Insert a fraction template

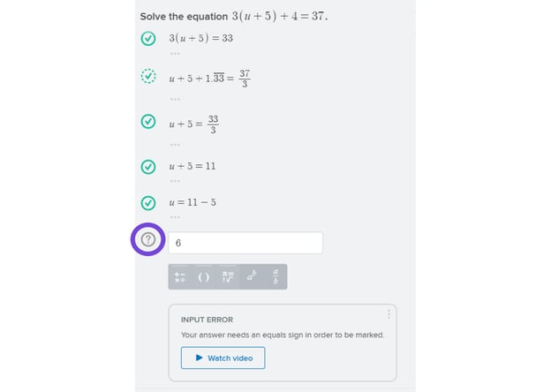click(275, 276)
